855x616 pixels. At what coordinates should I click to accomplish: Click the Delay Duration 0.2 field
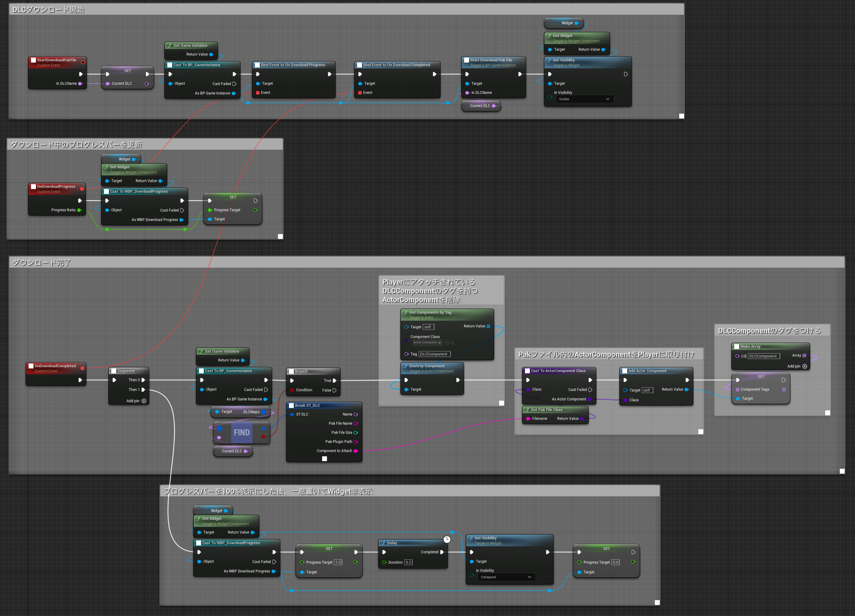(408, 562)
